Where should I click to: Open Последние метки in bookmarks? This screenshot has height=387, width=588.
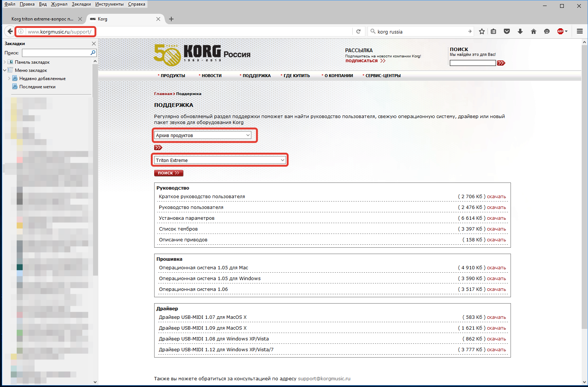(37, 87)
